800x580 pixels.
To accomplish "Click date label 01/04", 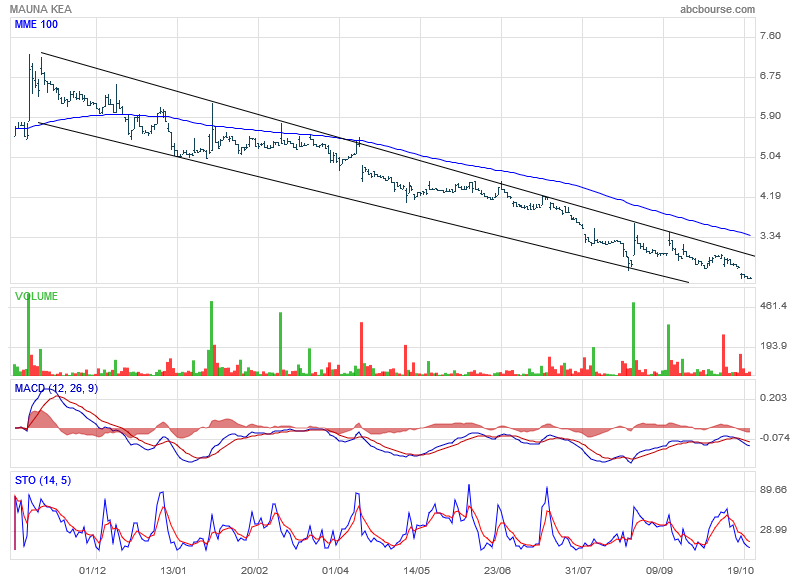I will point(335,570).
